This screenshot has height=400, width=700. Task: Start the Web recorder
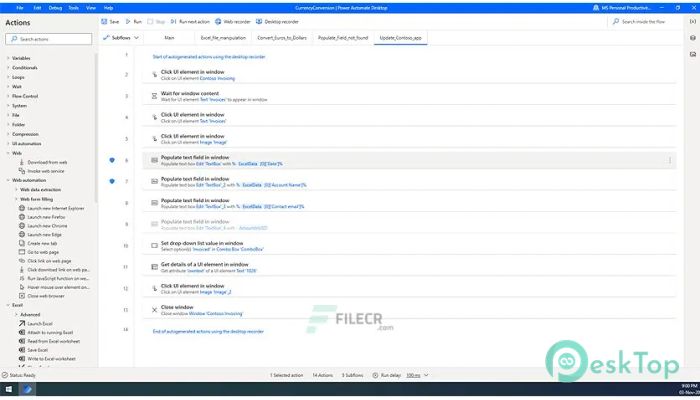click(233, 21)
